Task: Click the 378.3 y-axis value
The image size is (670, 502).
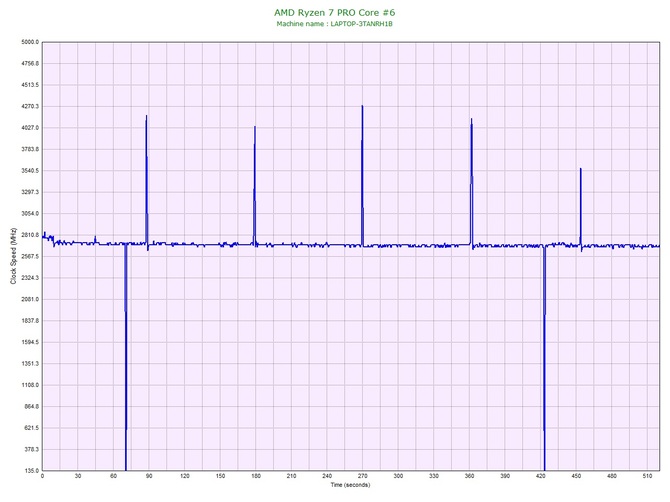Action: tap(31, 449)
